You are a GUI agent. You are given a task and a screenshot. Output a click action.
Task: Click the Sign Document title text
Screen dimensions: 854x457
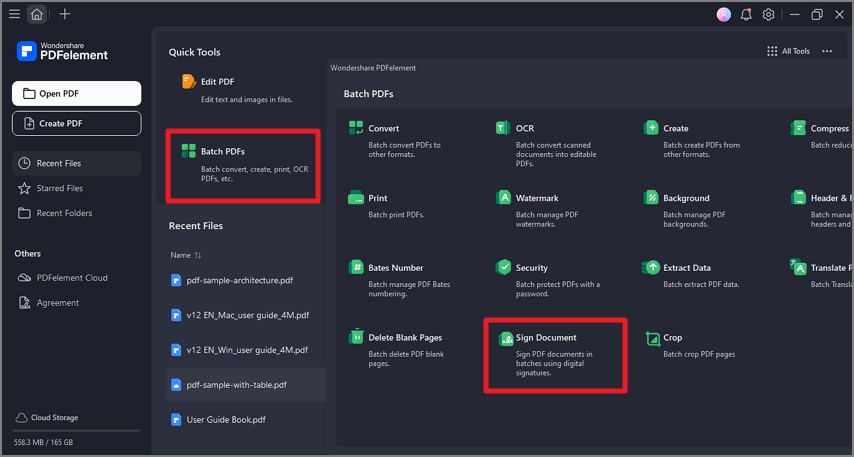coord(546,338)
